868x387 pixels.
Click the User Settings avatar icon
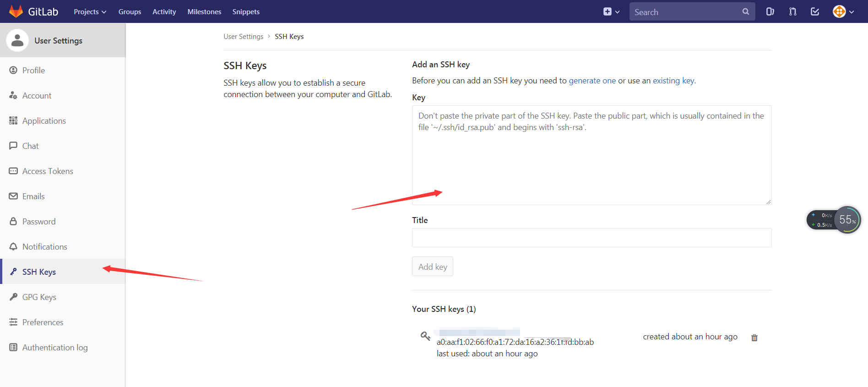coord(17,40)
